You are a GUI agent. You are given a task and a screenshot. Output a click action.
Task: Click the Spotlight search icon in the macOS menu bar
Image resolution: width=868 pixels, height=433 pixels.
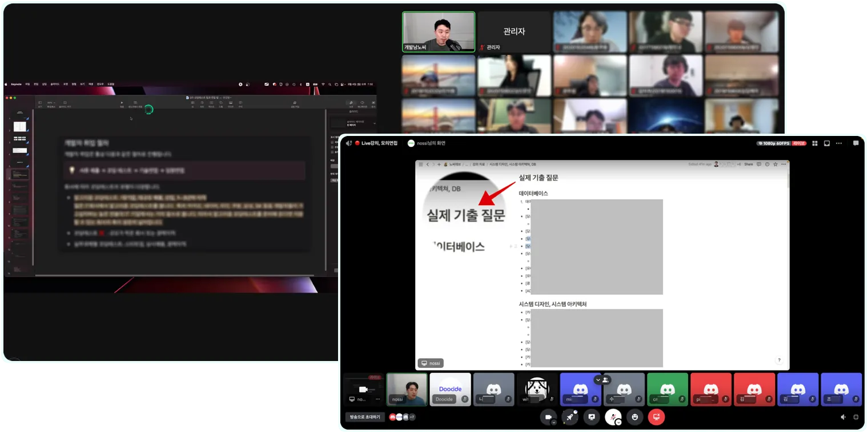330,85
